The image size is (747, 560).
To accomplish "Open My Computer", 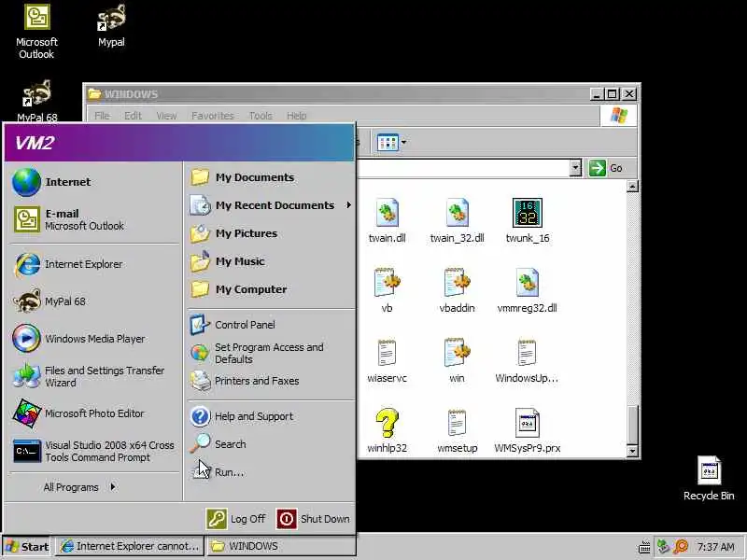I will click(x=271, y=289).
